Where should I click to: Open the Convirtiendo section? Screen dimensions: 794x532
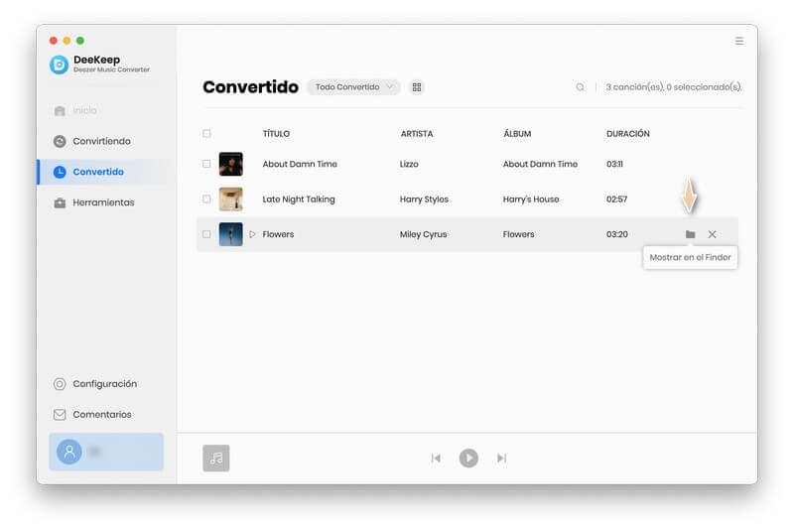(101, 141)
